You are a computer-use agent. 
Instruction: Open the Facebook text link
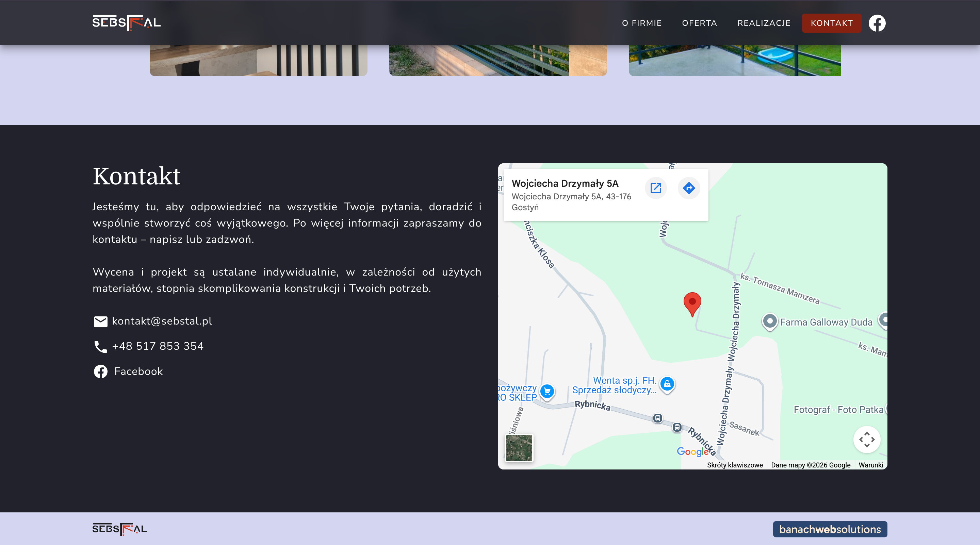coord(138,371)
